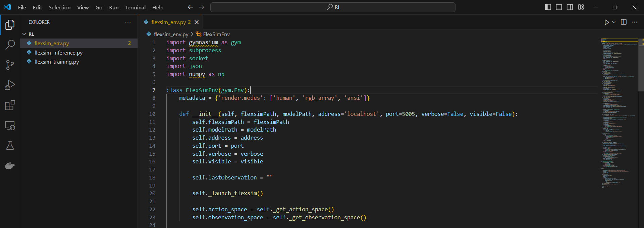Run the Python file
Screen dimensions: 644x228
[x=606, y=22]
